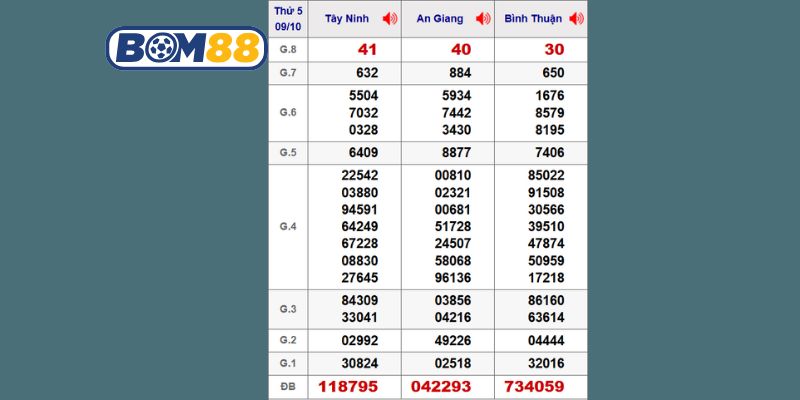Screen dimensions: 800x400
Task: Click the number 03880 in G.4
Action: [x=360, y=193]
